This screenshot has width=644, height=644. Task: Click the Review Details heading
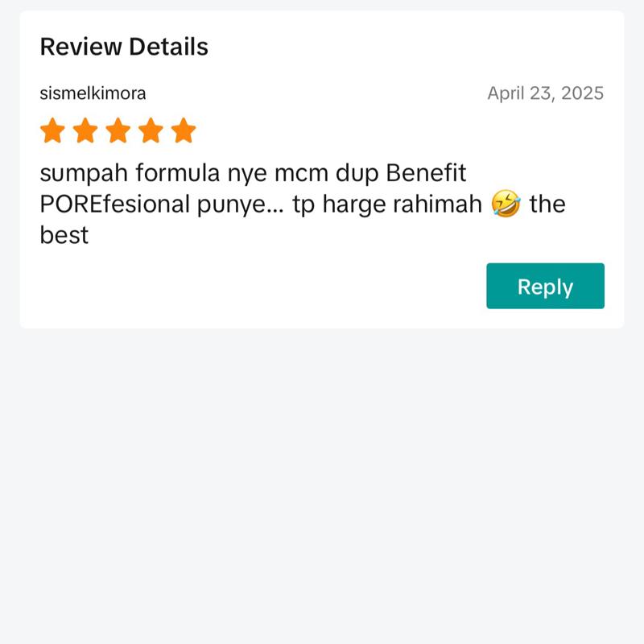pos(124,47)
